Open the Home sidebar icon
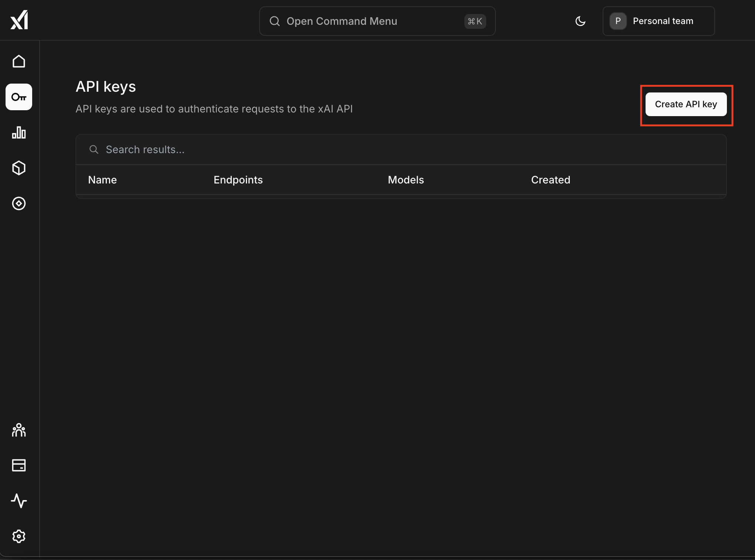Image resolution: width=755 pixels, height=560 pixels. pyautogui.click(x=19, y=61)
